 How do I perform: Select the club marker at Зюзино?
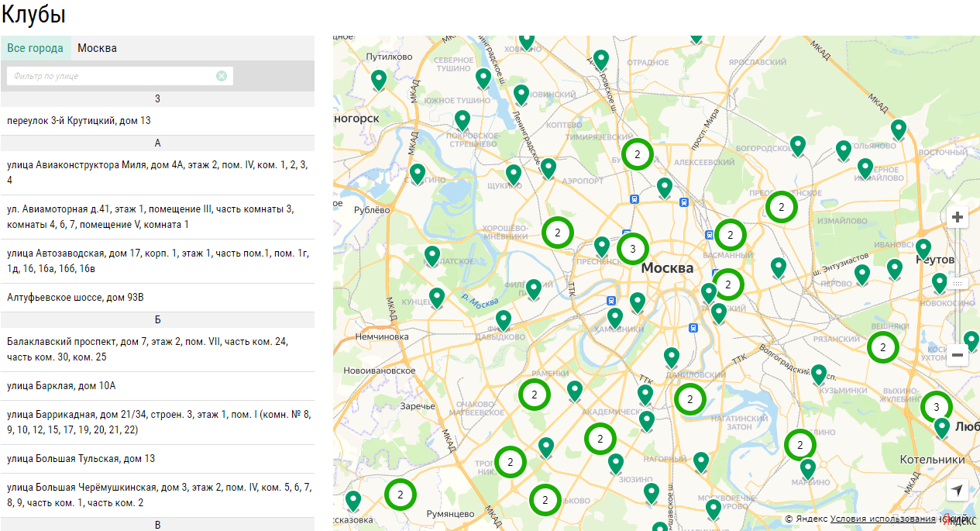pos(616,464)
